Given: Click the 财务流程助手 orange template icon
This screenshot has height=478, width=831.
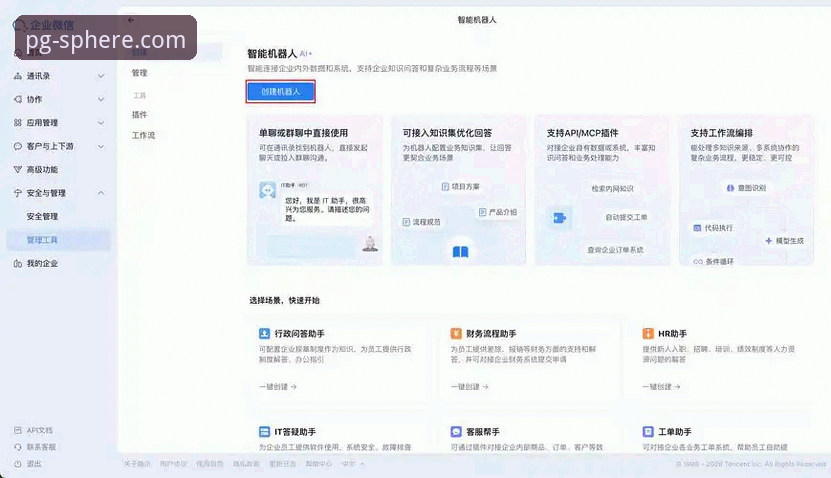Looking at the screenshot, I should pos(456,333).
